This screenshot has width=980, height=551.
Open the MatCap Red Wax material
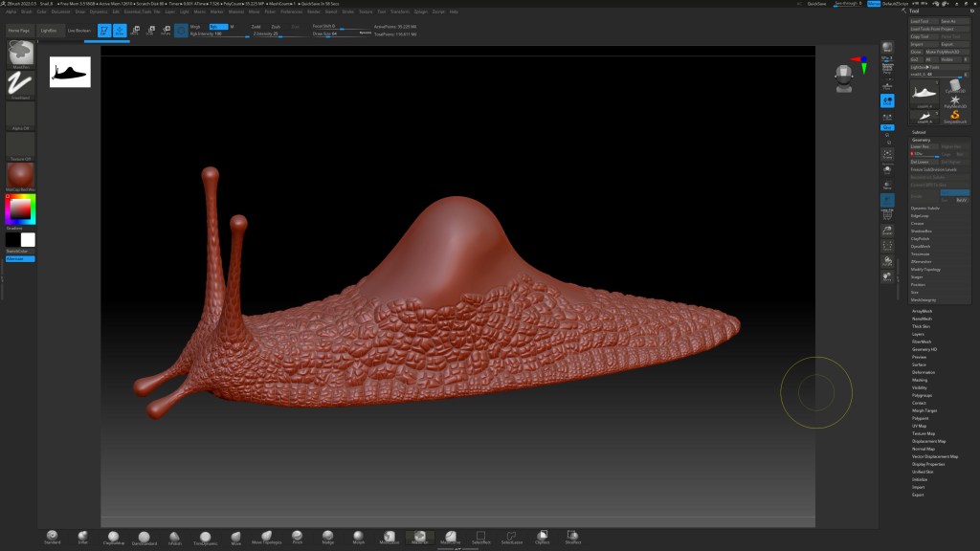click(x=20, y=176)
